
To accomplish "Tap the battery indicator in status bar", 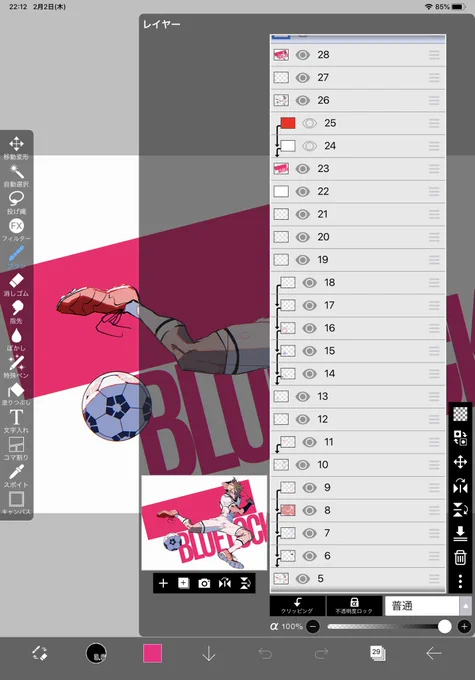I will (x=459, y=7).
